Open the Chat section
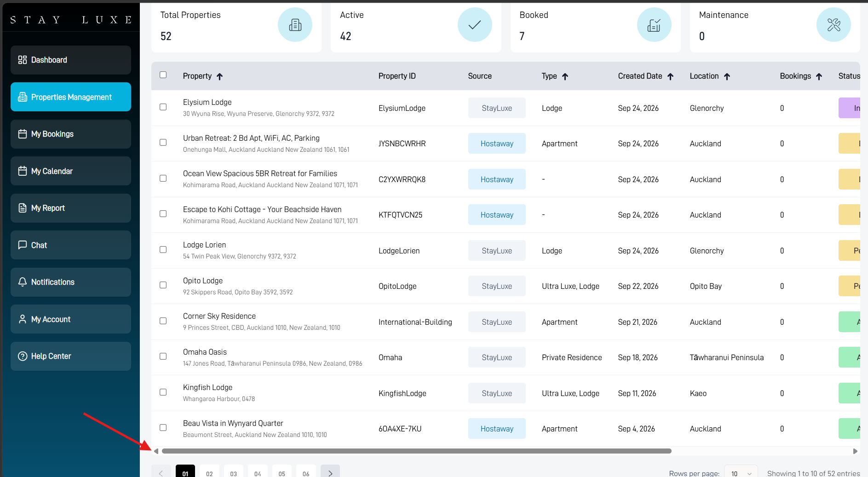The height and width of the screenshot is (477, 868). tap(71, 245)
